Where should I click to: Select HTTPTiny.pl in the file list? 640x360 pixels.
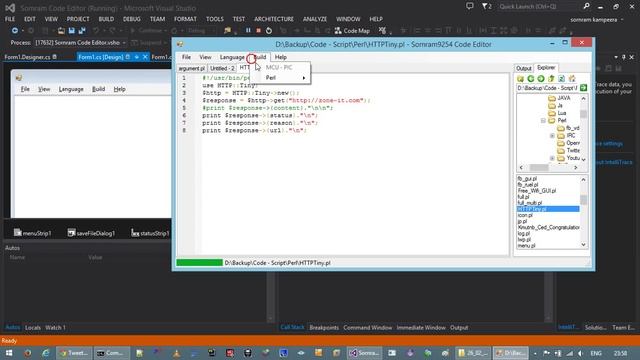tap(548, 209)
